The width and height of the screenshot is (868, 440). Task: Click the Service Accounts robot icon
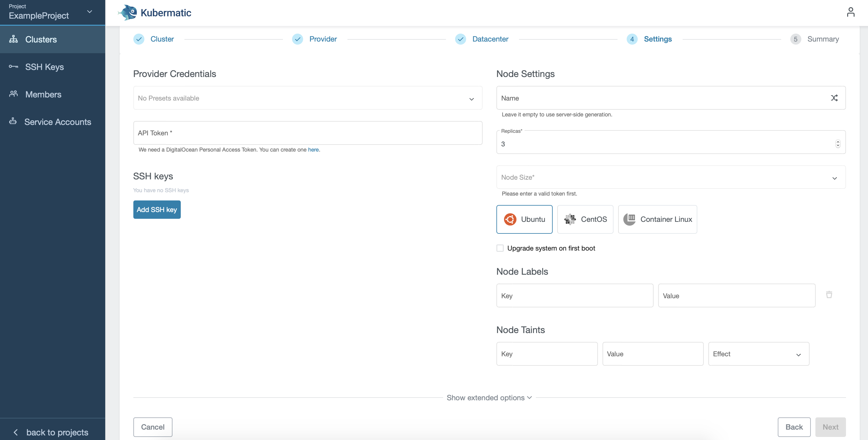13,121
